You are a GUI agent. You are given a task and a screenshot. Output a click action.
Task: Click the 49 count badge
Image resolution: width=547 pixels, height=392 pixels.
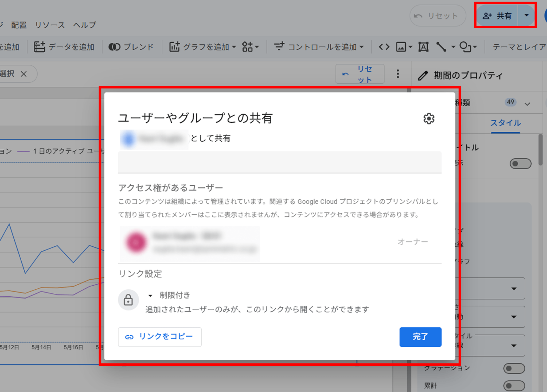pos(510,102)
